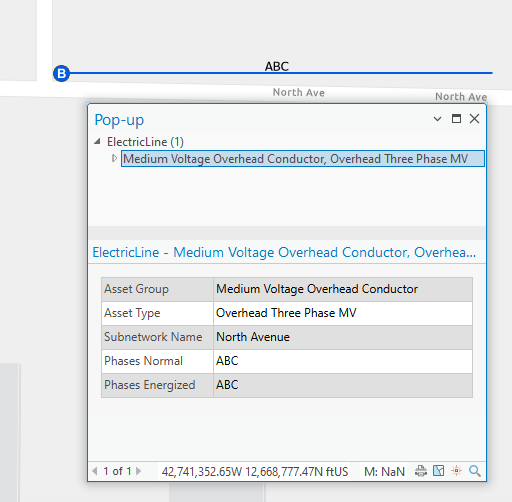Image resolution: width=512 pixels, height=502 pixels.
Task: Close the Pop-up pane
Action: (474, 119)
